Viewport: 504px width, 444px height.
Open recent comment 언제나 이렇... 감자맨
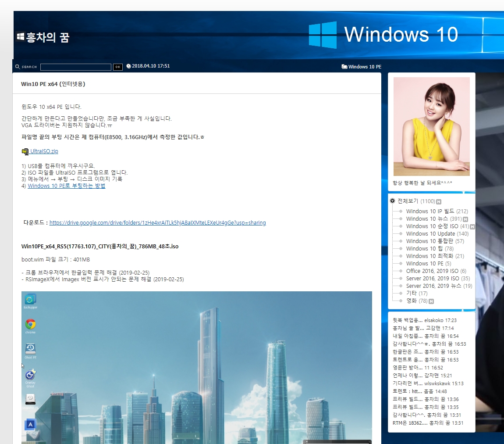point(422,376)
